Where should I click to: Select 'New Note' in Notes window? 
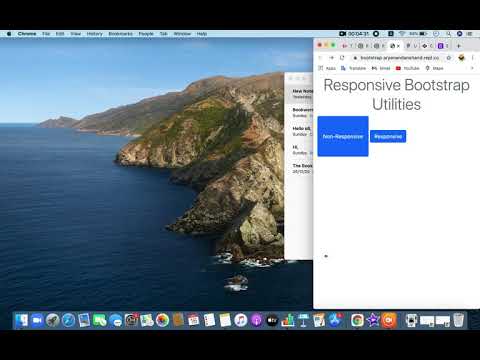pyautogui.click(x=299, y=94)
